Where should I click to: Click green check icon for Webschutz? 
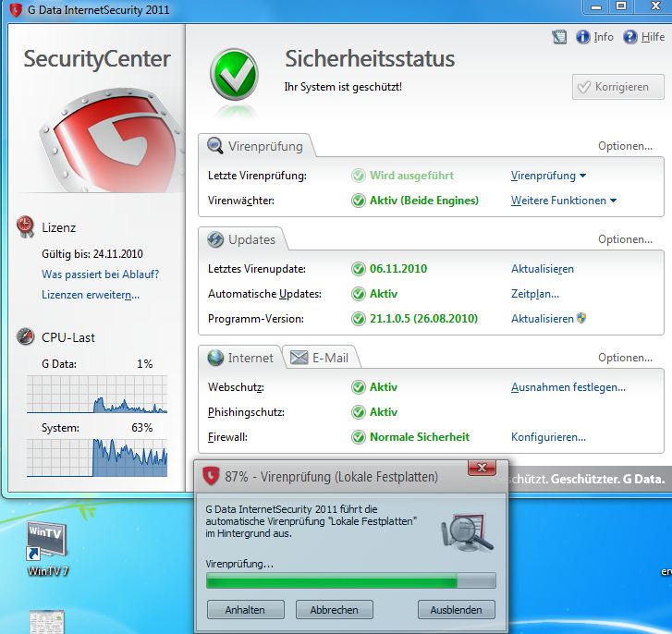tap(359, 387)
